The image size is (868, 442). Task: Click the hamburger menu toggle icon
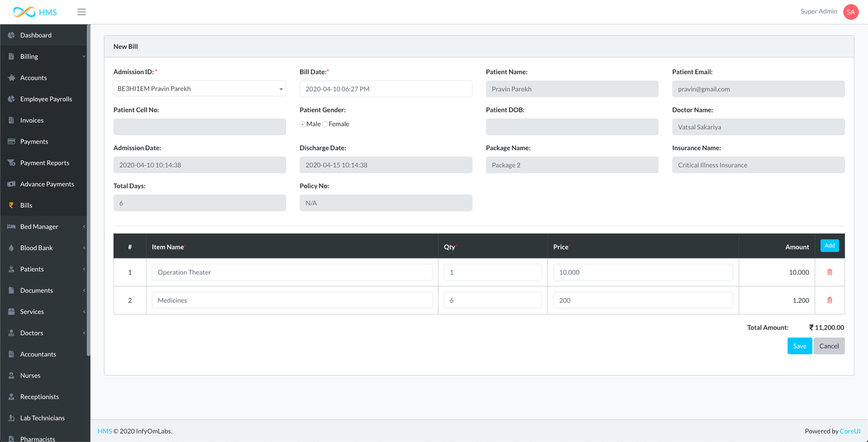click(81, 12)
